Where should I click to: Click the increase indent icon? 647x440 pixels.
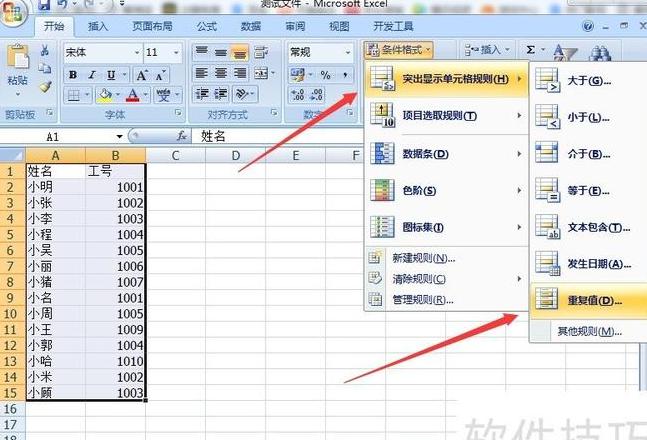[x=221, y=94]
